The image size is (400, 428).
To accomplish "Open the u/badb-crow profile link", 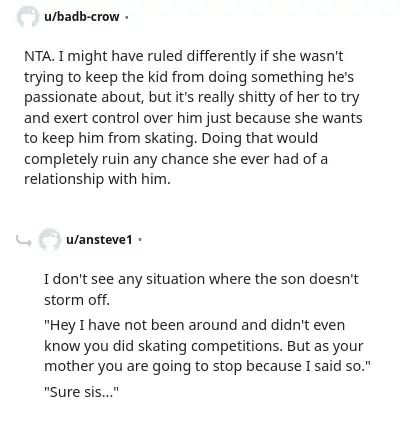I will (x=82, y=17).
